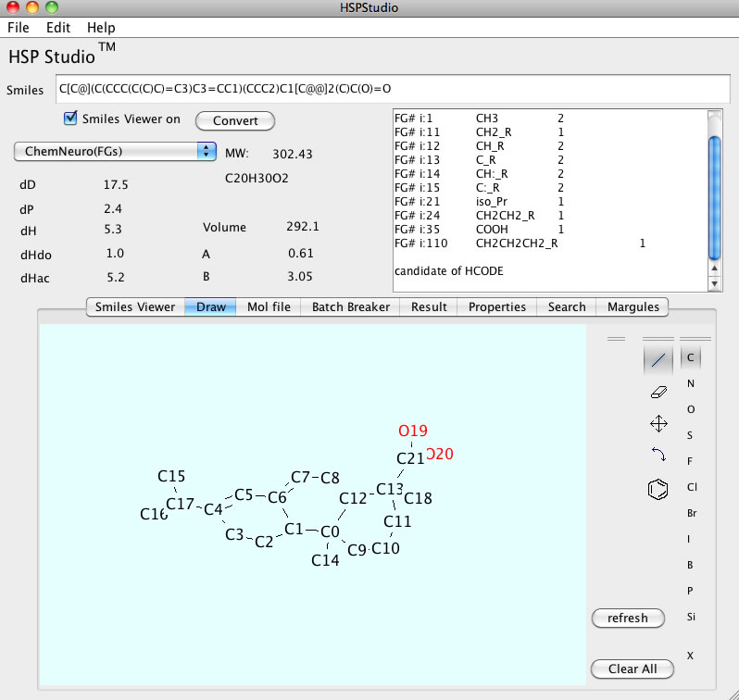
Task: Choose boron B atom
Action: [690, 565]
